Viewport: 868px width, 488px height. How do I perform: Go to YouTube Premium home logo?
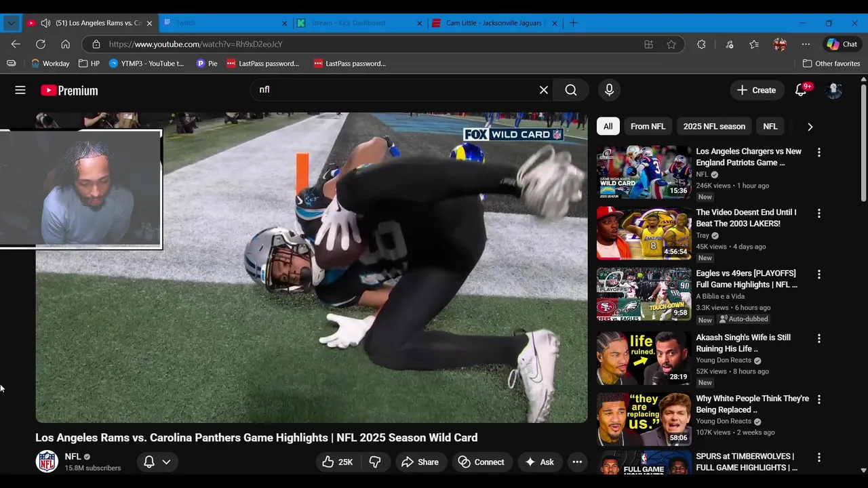click(69, 90)
